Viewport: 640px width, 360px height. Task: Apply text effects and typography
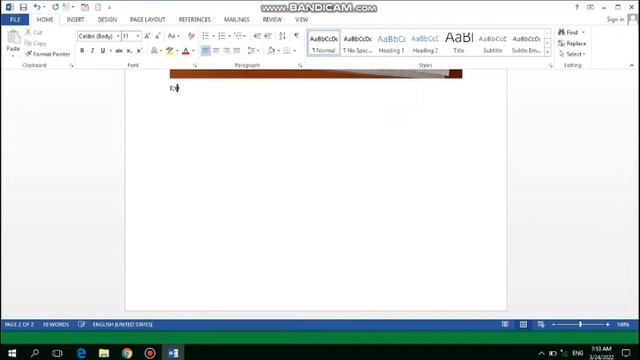154,51
